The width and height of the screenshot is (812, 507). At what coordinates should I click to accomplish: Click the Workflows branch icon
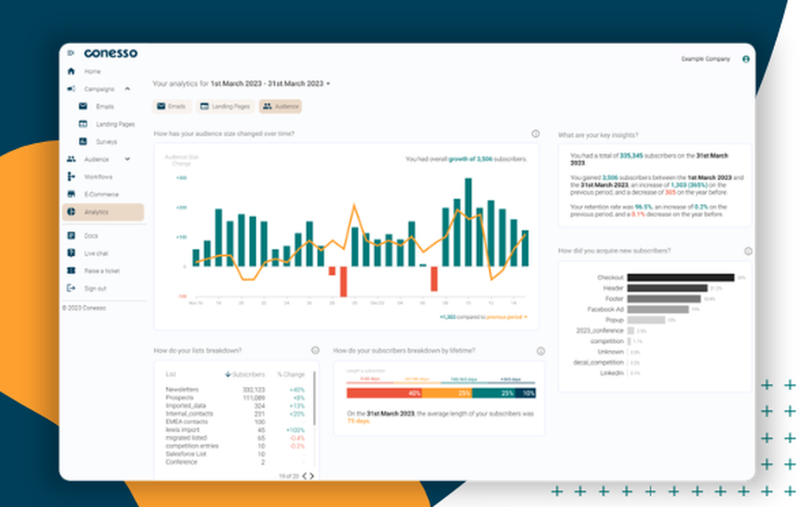pos(71,177)
